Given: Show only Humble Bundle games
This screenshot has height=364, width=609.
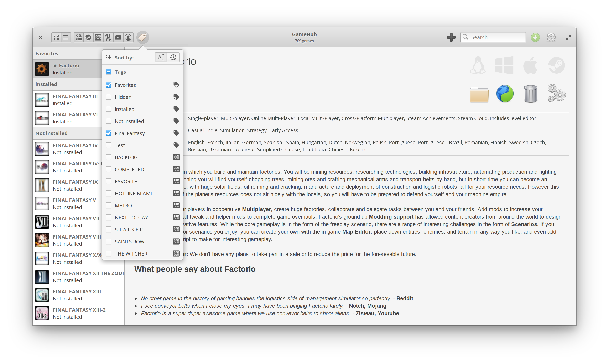Looking at the screenshot, I should (108, 37).
